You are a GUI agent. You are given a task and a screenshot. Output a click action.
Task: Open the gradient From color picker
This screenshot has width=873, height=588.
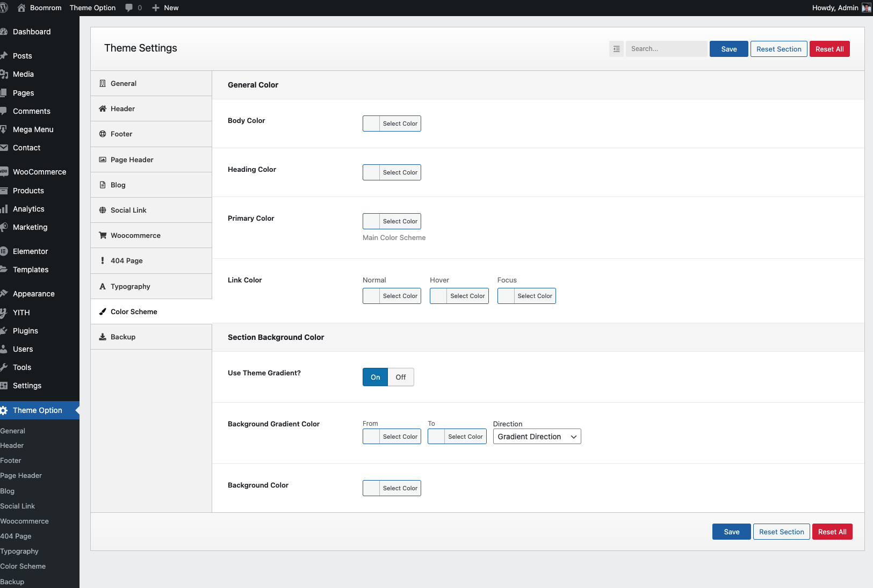392,437
